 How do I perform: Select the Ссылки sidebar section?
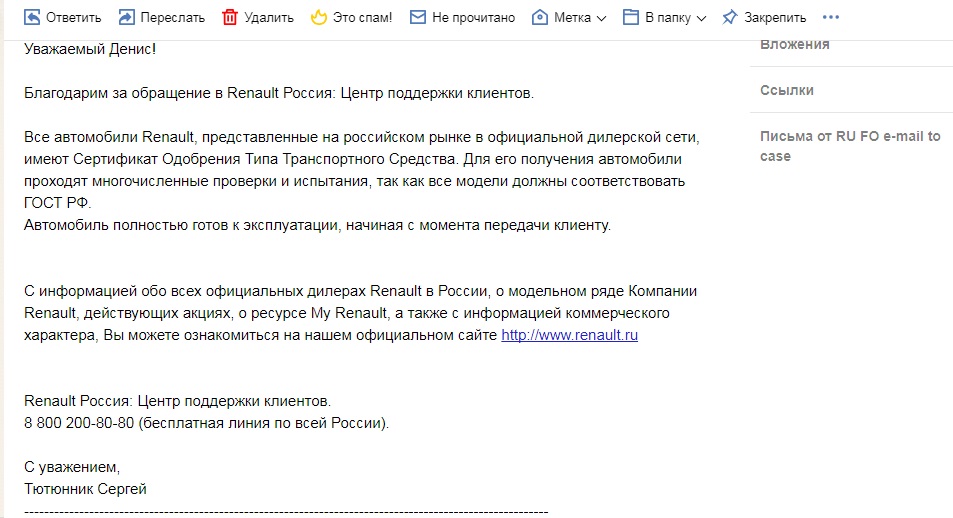[786, 90]
